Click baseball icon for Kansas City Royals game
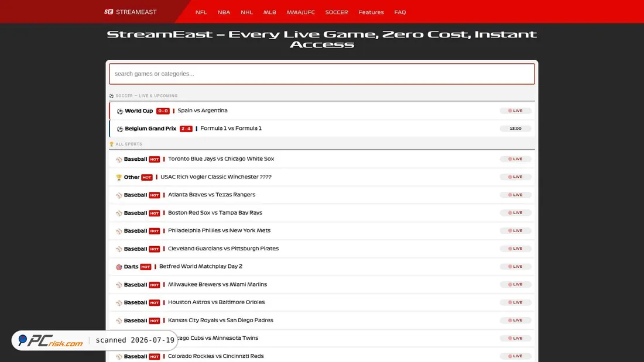 point(119,320)
